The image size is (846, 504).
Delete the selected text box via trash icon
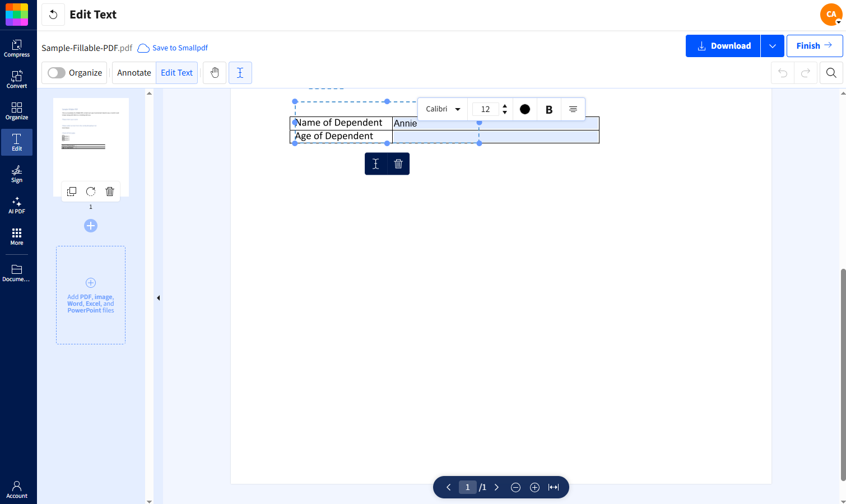[x=398, y=164]
